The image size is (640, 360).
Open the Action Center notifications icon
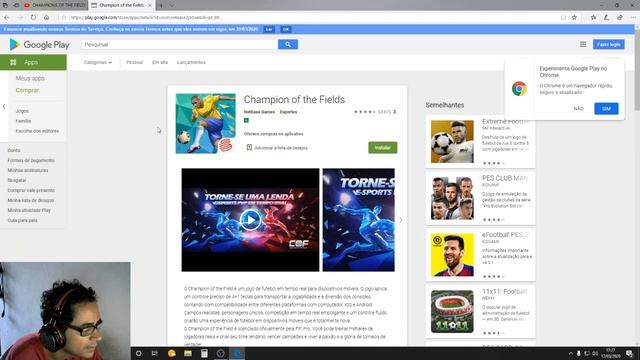tap(629, 353)
